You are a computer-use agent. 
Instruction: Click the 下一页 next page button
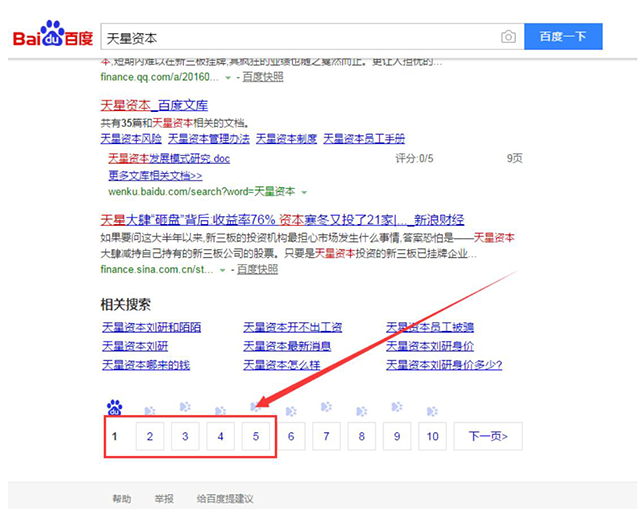[x=488, y=436]
